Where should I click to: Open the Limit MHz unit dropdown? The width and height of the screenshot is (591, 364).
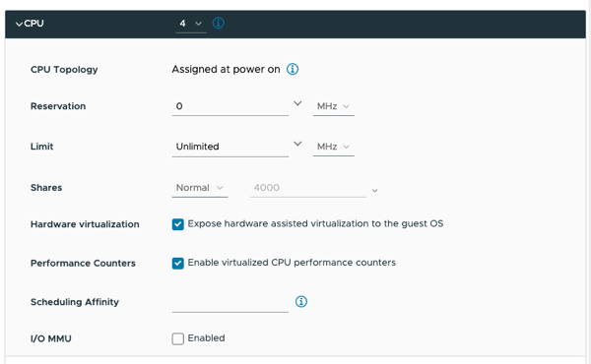coord(334,147)
